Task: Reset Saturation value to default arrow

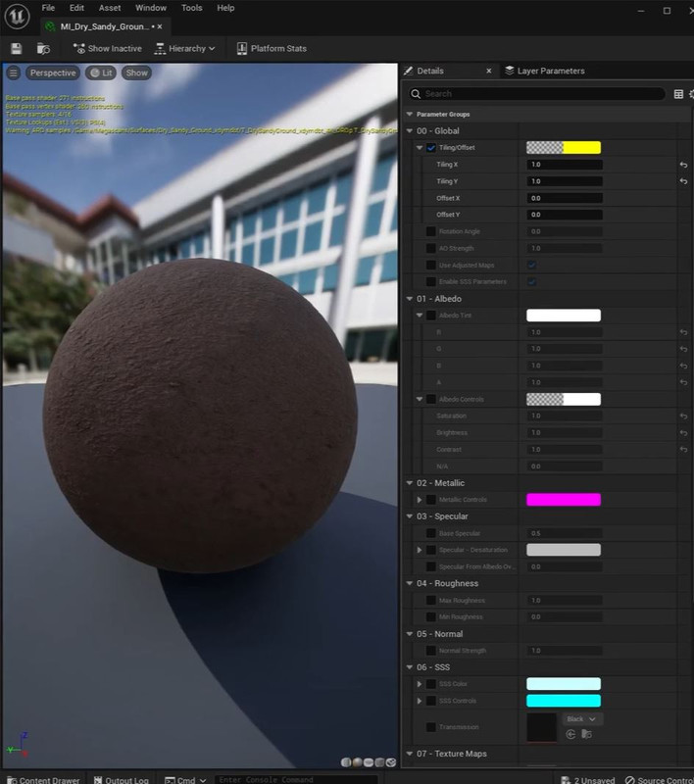Action: click(683, 416)
